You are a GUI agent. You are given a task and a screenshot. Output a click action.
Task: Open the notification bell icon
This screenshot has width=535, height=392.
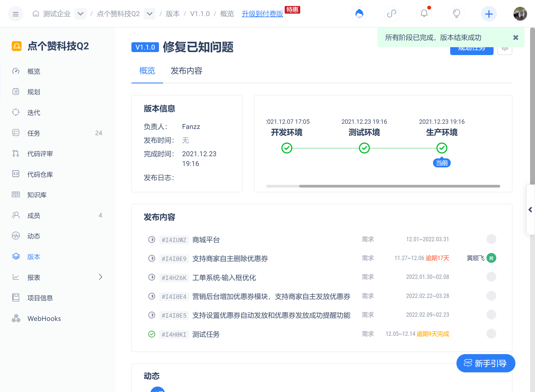tap(424, 14)
